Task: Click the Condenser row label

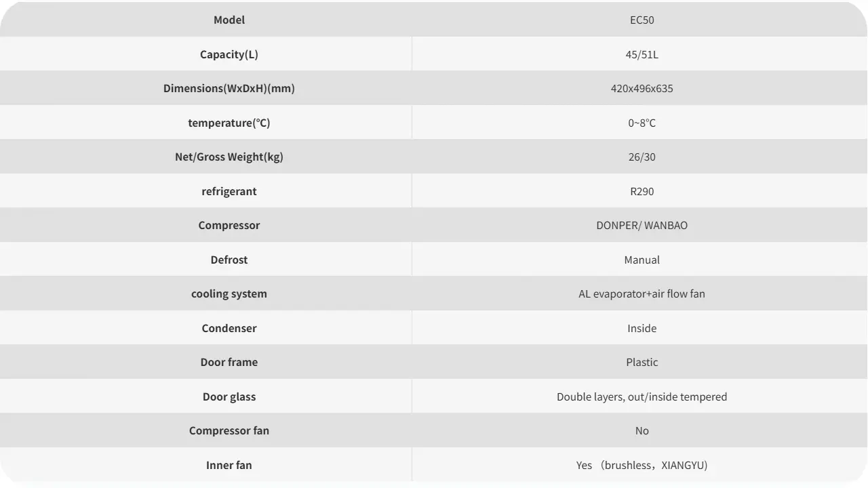Action: 229,328
